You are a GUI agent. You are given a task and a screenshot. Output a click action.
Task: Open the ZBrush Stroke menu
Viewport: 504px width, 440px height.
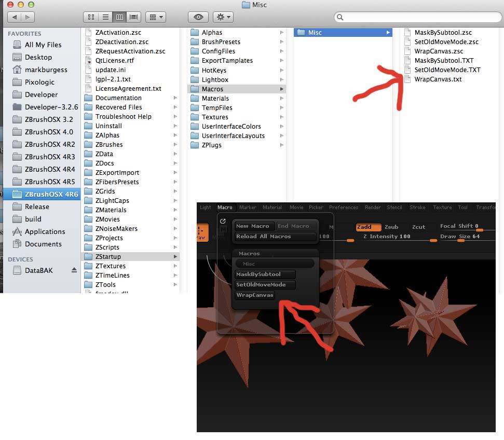tap(417, 208)
